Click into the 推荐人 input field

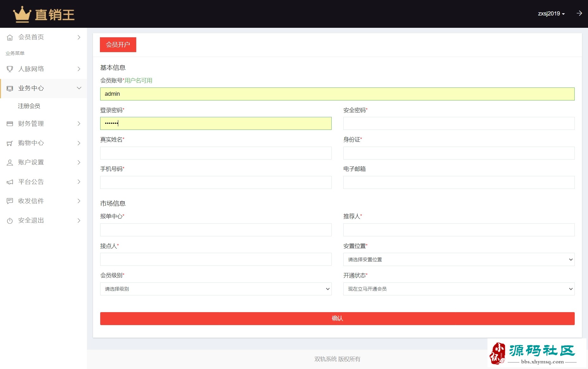(459, 230)
